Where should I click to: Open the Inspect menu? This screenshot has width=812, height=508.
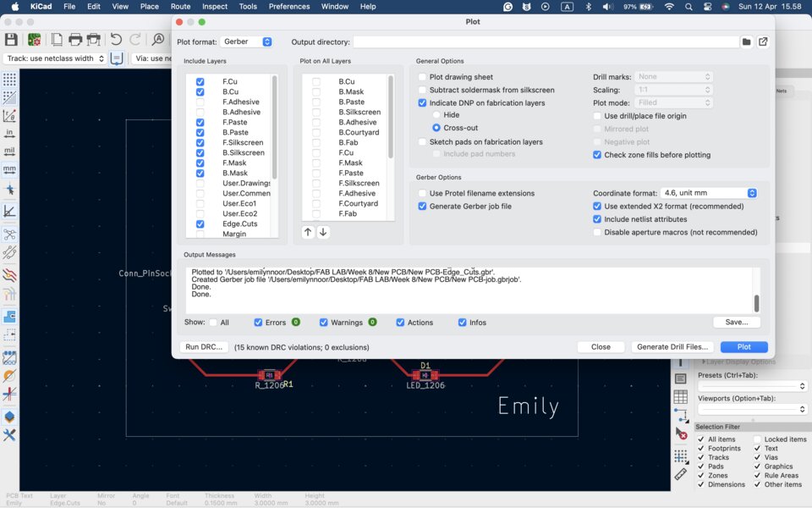tap(214, 7)
